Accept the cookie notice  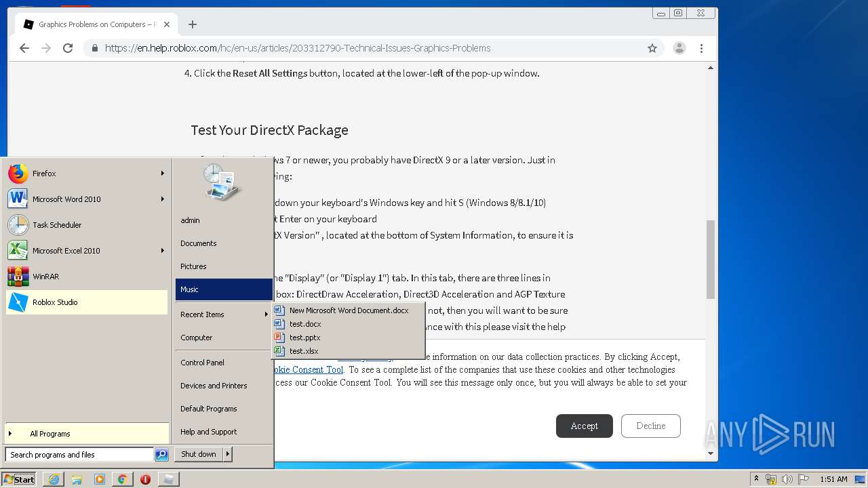point(585,426)
